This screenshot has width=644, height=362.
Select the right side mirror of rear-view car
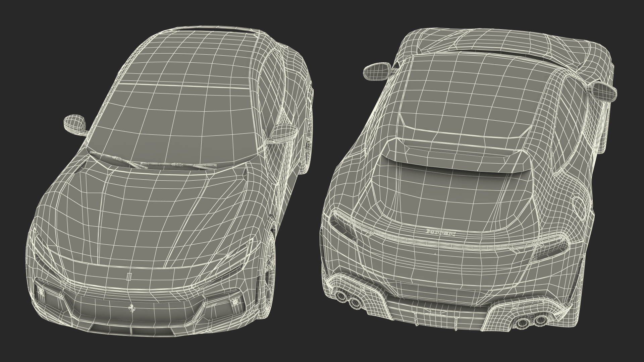pos(605,92)
